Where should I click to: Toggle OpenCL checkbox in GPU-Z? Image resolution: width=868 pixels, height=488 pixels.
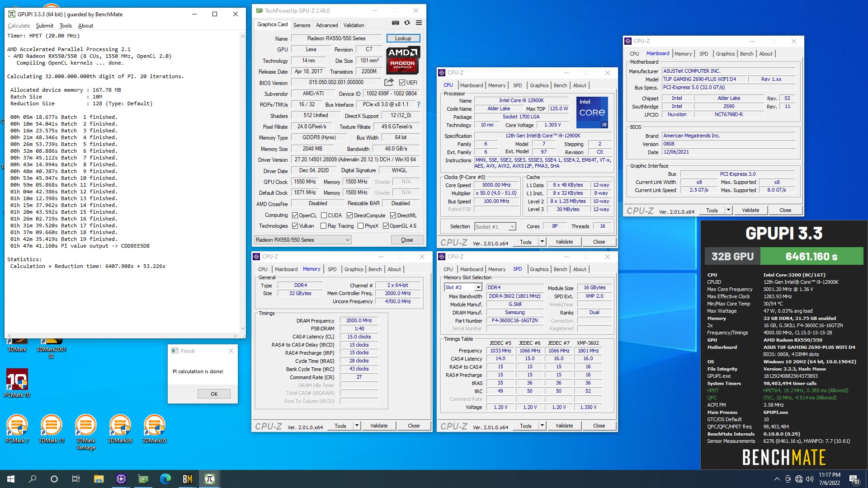point(295,216)
